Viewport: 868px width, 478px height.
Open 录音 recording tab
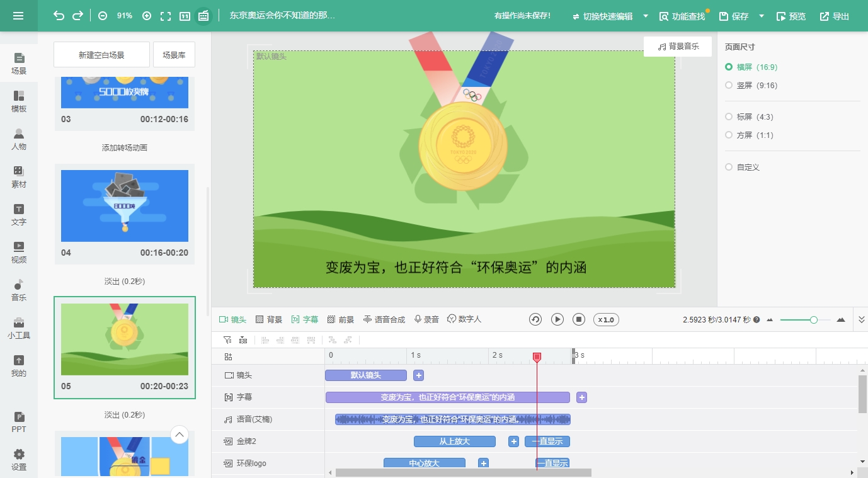pyautogui.click(x=426, y=319)
